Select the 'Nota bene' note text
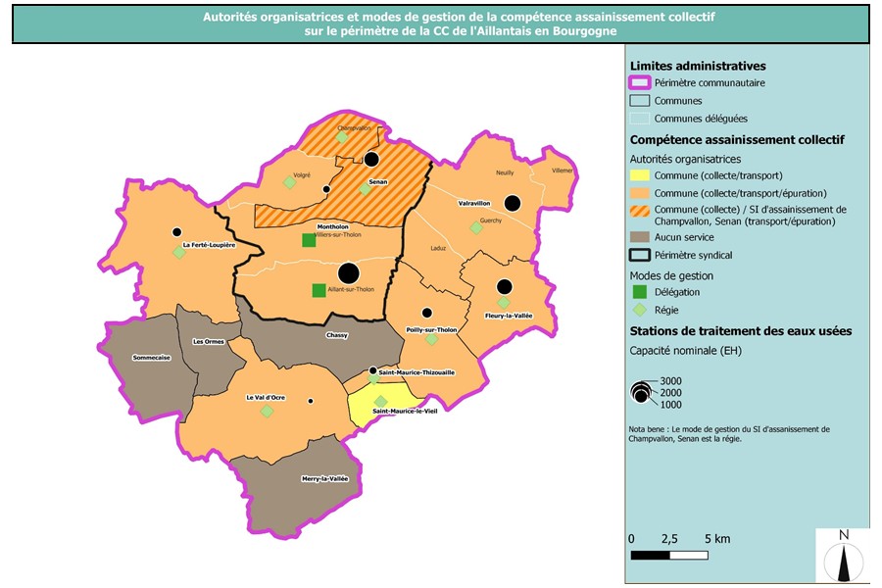This screenshot has height=588, width=882. point(729,434)
